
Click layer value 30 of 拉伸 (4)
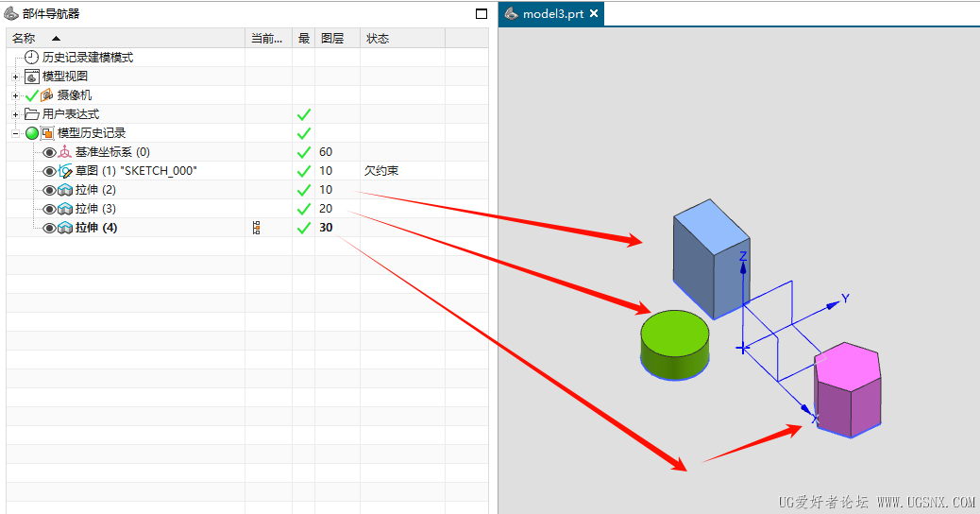pyautogui.click(x=326, y=228)
